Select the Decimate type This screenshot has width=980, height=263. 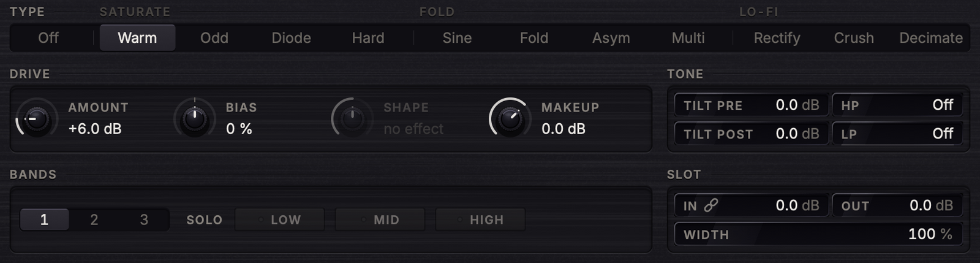click(931, 38)
